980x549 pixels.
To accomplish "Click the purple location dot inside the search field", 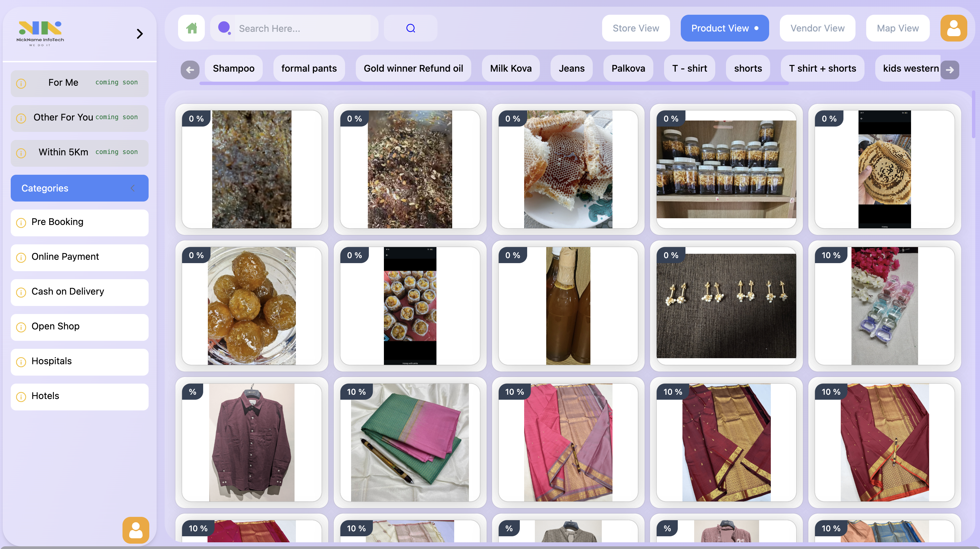I will coord(225,28).
